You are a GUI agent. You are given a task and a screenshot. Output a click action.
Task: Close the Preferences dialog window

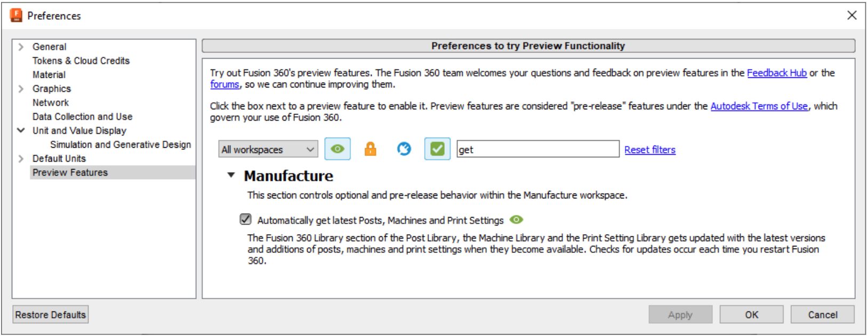[x=851, y=15]
